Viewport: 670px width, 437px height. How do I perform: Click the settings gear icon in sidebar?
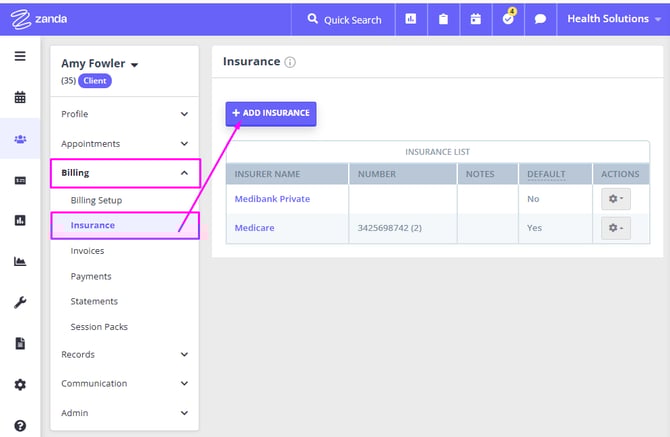click(20, 385)
